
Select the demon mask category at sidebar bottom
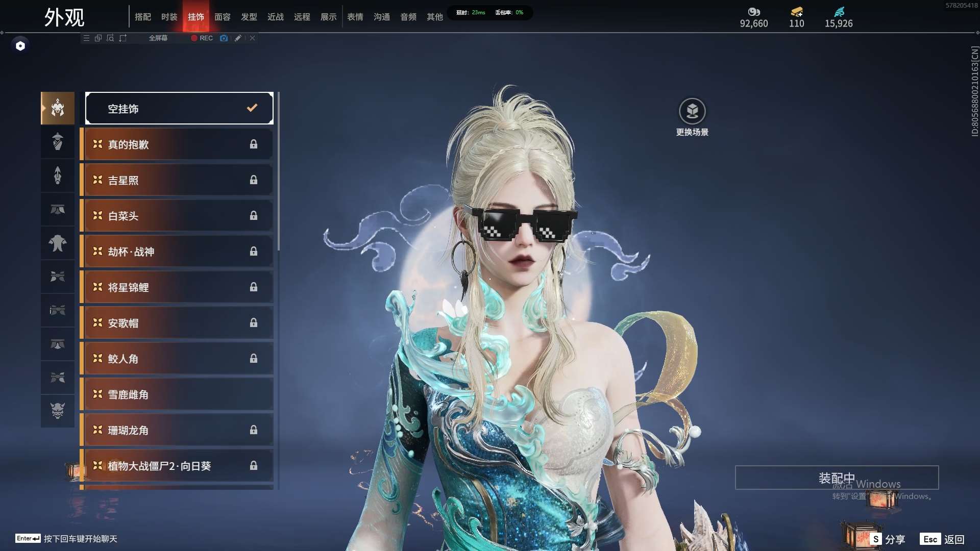tap(57, 411)
